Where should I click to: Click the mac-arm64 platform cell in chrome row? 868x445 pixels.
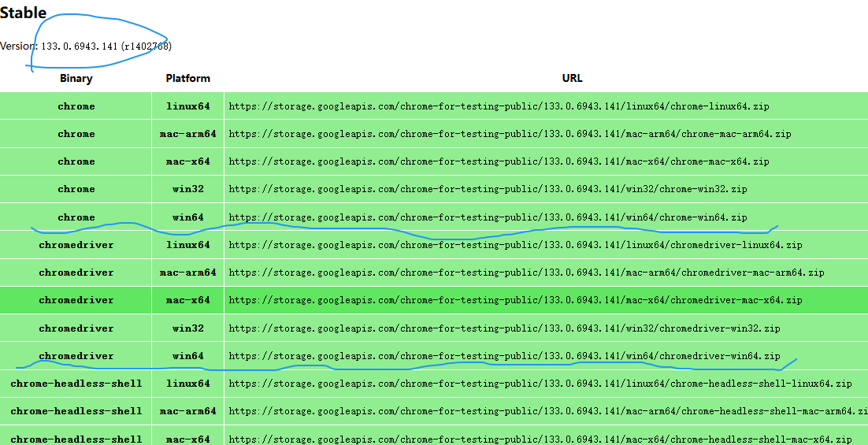pos(187,134)
